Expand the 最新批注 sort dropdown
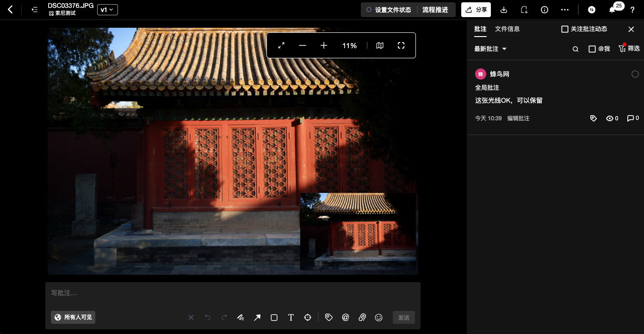The width and height of the screenshot is (644, 334). 490,49
